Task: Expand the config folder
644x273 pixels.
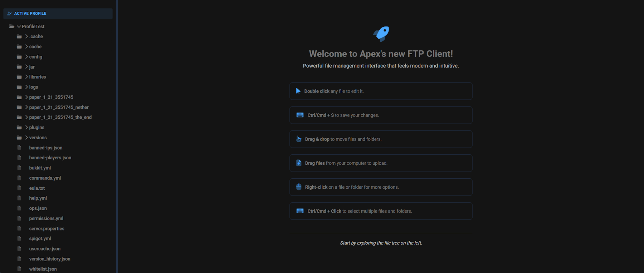Action: tap(26, 56)
